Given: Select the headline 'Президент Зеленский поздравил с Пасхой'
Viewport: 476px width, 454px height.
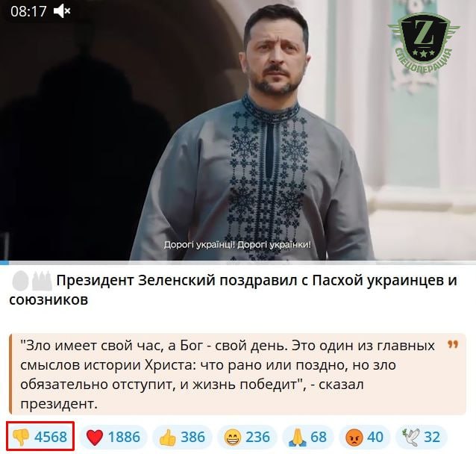Looking at the screenshot, I should click(x=210, y=281).
